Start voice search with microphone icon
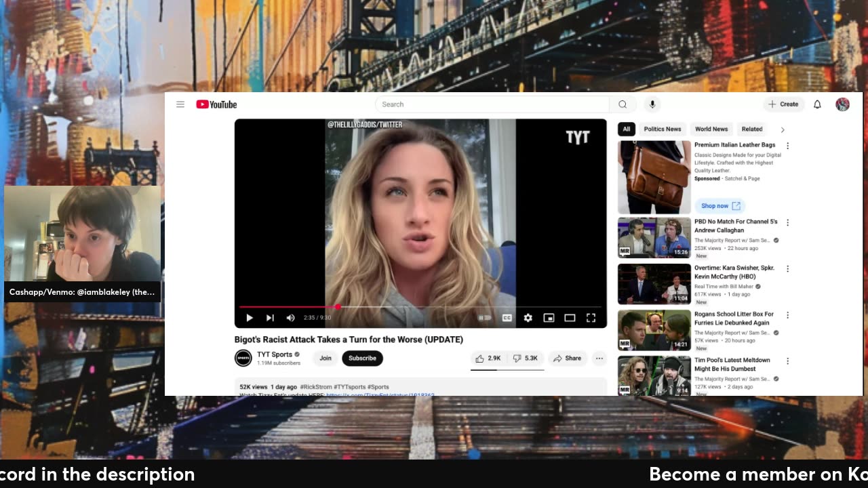 coord(652,104)
